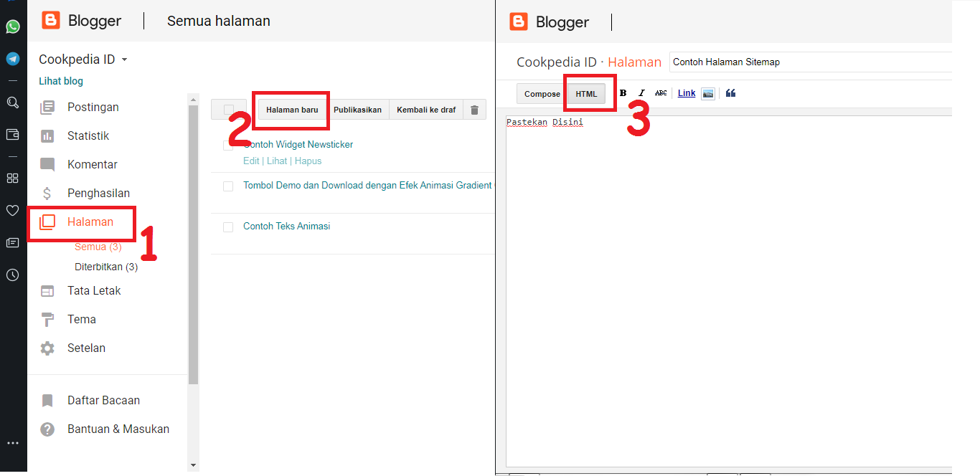Click the Tema menu label

tap(82, 320)
